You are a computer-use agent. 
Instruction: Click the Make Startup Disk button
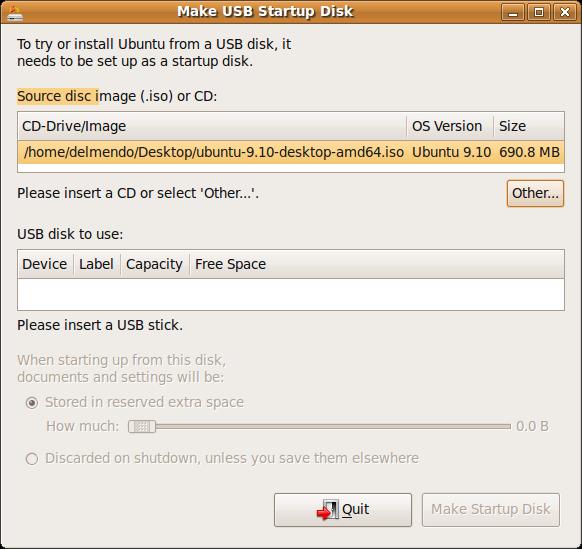coord(491,510)
